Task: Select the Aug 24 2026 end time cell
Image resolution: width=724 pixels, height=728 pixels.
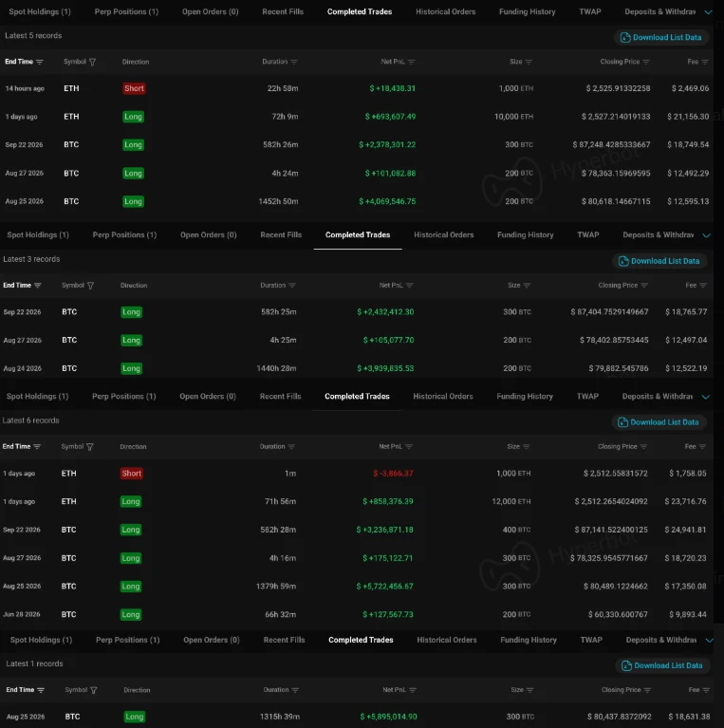Action: [x=22, y=368]
